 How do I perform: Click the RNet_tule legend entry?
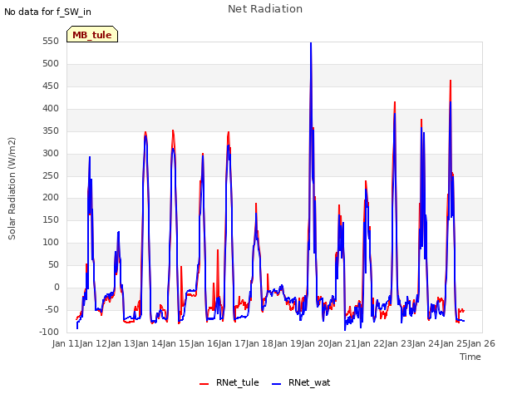(229, 382)
